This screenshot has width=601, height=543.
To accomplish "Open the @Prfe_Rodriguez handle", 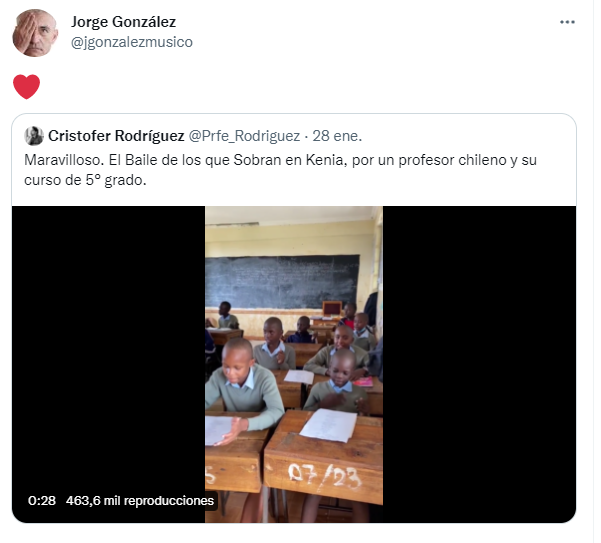I will 244,136.
